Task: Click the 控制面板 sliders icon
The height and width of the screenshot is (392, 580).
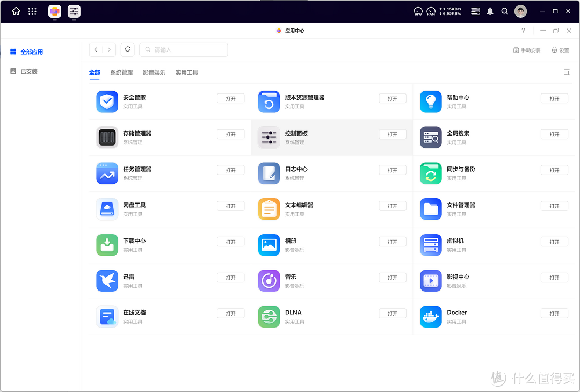Action: pyautogui.click(x=269, y=137)
